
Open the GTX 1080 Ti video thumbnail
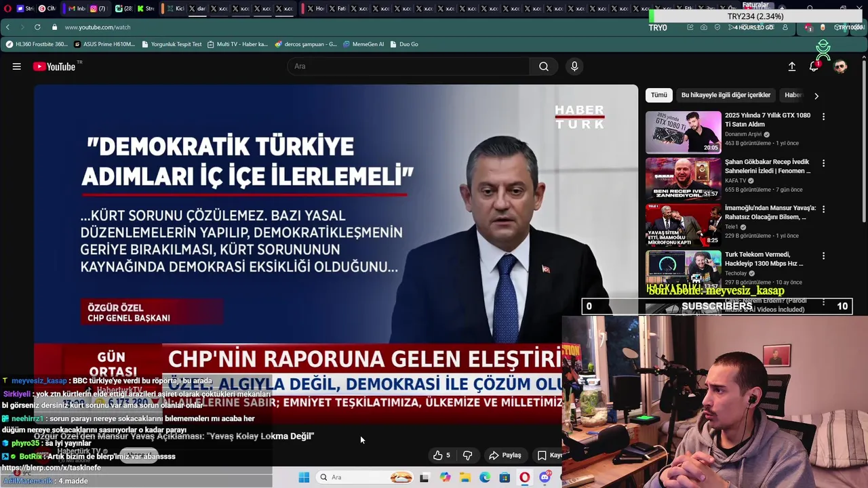(x=683, y=132)
